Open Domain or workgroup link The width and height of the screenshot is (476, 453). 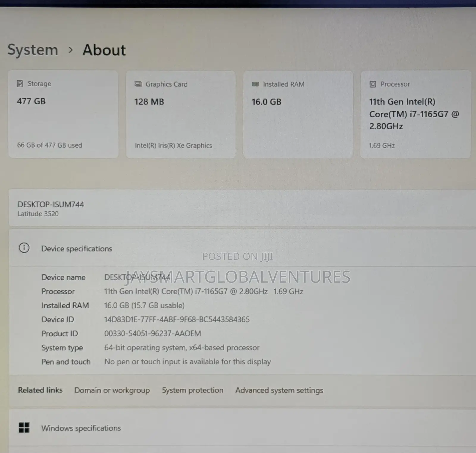click(x=112, y=390)
